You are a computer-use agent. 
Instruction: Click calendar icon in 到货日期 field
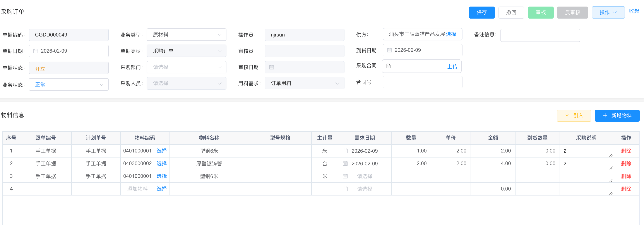click(389, 50)
